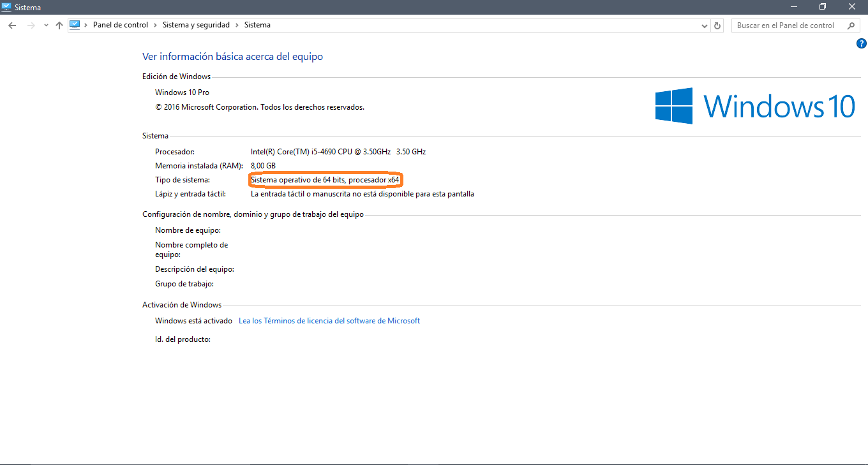This screenshot has height=465, width=868.
Task: Go up one level with up arrow
Action: pyautogui.click(x=59, y=26)
